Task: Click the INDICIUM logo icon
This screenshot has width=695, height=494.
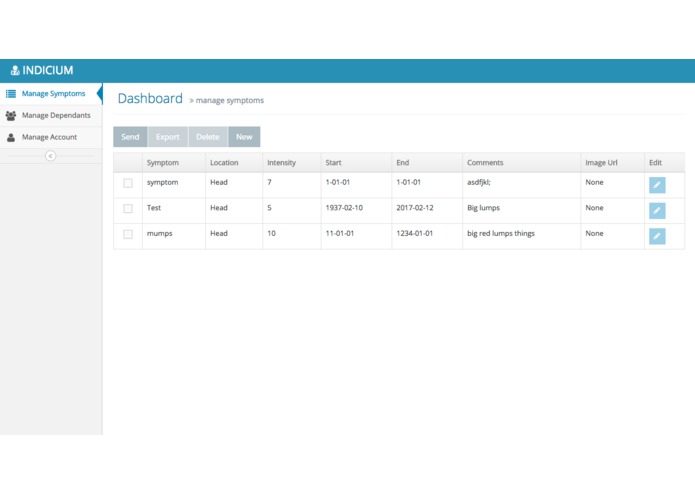Action: (15, 70)
